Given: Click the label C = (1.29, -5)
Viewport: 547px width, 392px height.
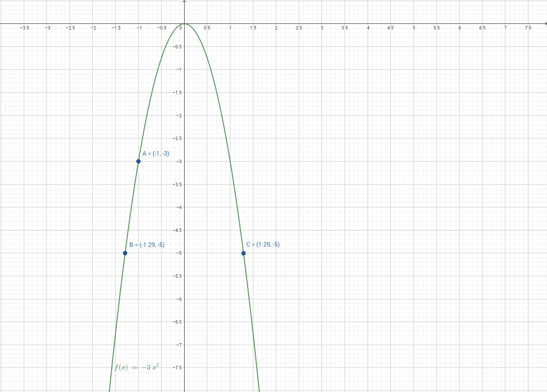Looking at the screenshot, I should point(263,245).
